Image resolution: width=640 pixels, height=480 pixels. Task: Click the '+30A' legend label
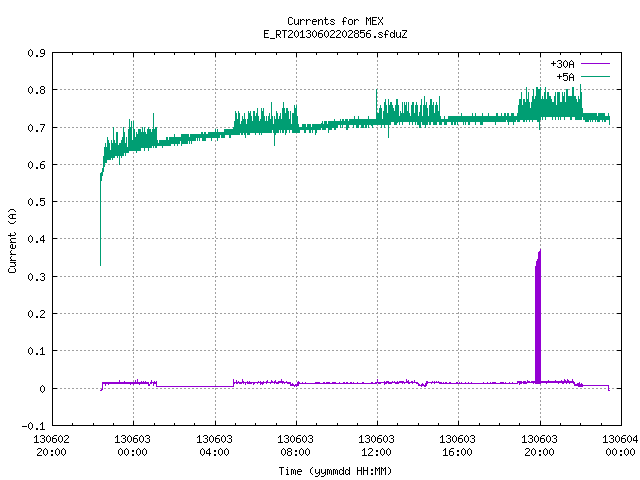pyautogui.click(x=562, y=64)
